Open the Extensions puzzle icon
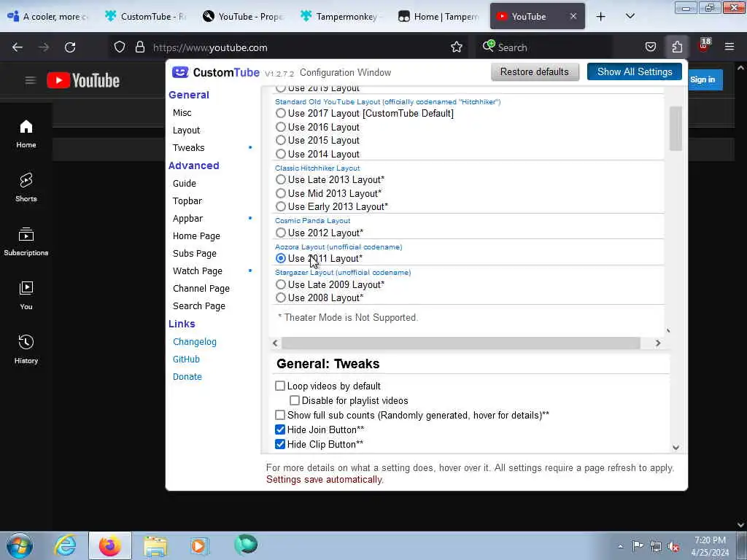 click(x=677, y=47)
